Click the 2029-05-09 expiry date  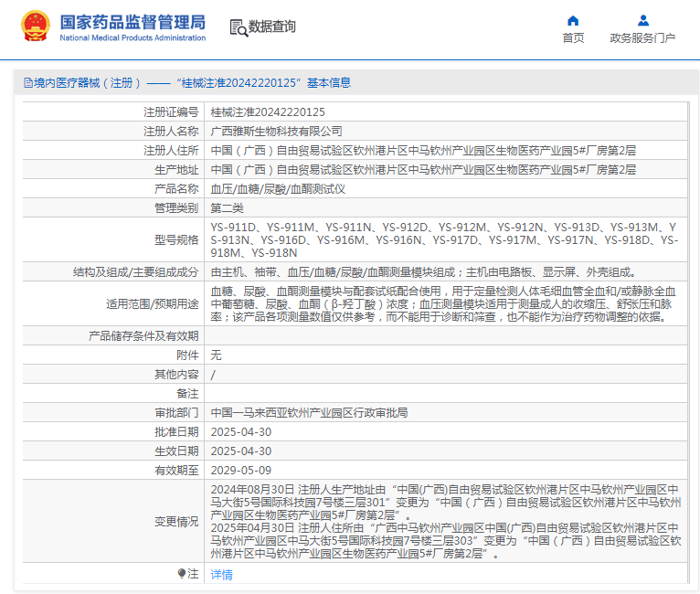point(241,471)
